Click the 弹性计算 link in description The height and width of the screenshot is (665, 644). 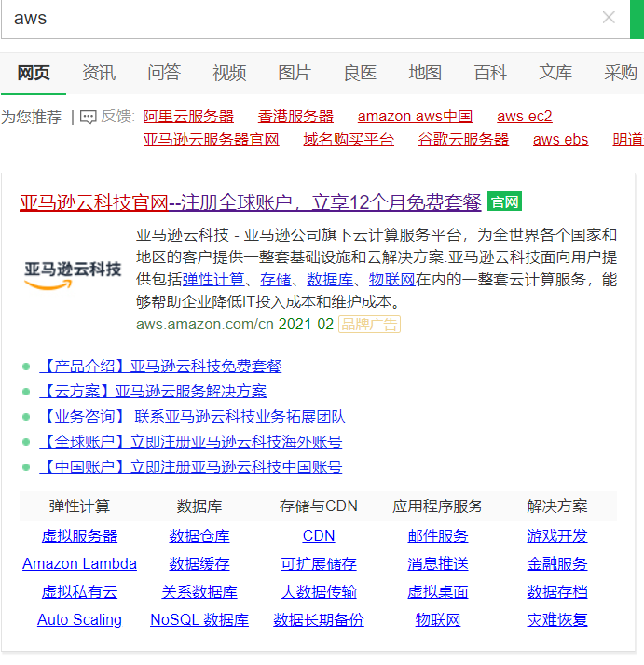pyautogui.click(x=213, y=280)
